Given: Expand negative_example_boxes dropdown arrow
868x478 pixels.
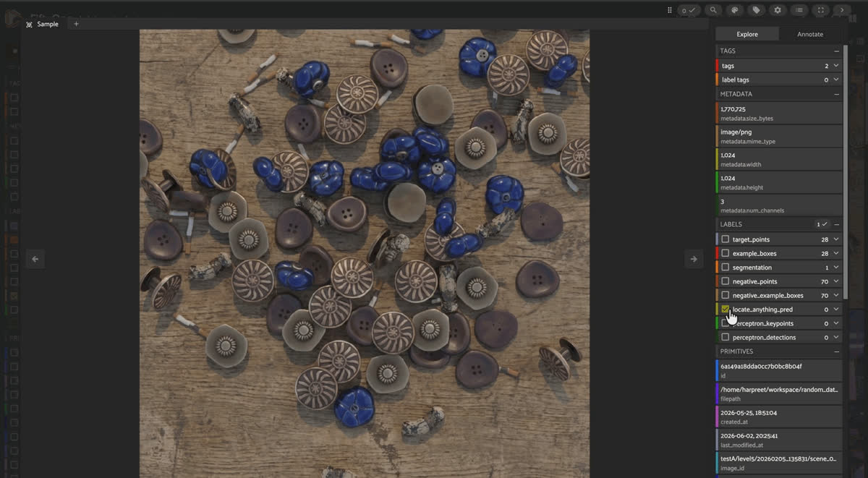Looking at the screenshot, I should point(836,296).
